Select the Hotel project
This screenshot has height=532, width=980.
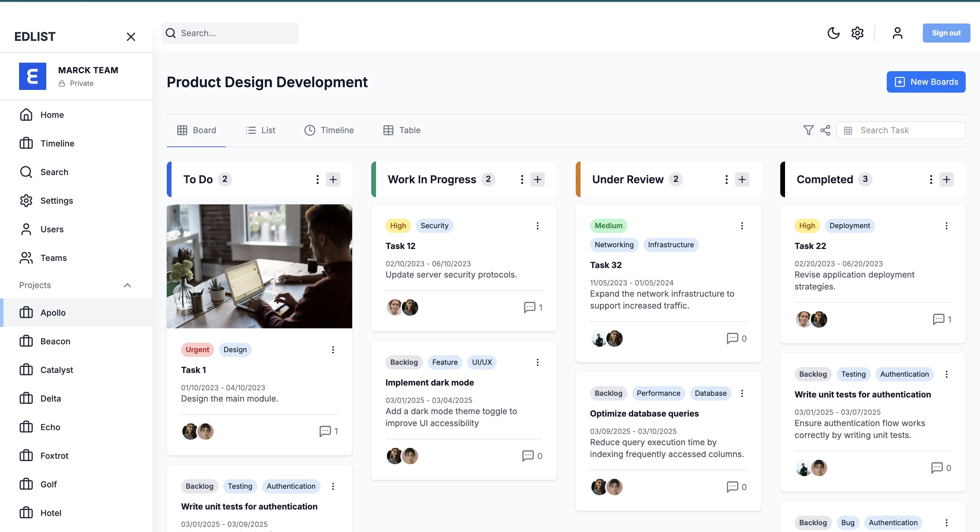point(76,513)
